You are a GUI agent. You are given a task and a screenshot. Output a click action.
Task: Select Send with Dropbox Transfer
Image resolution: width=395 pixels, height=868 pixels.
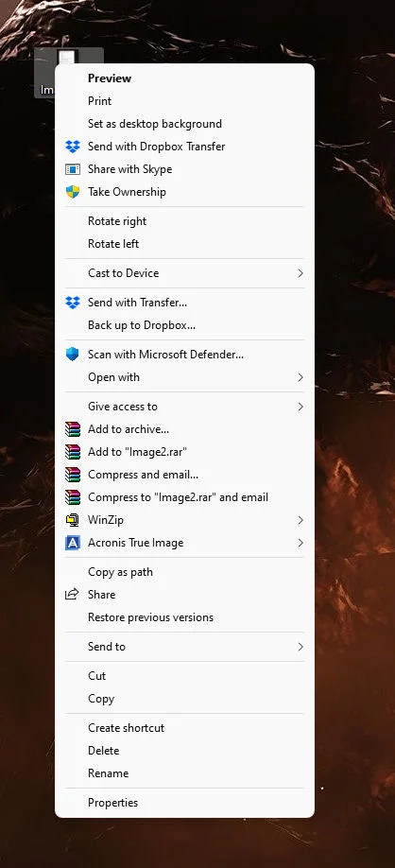click(185, 147)
